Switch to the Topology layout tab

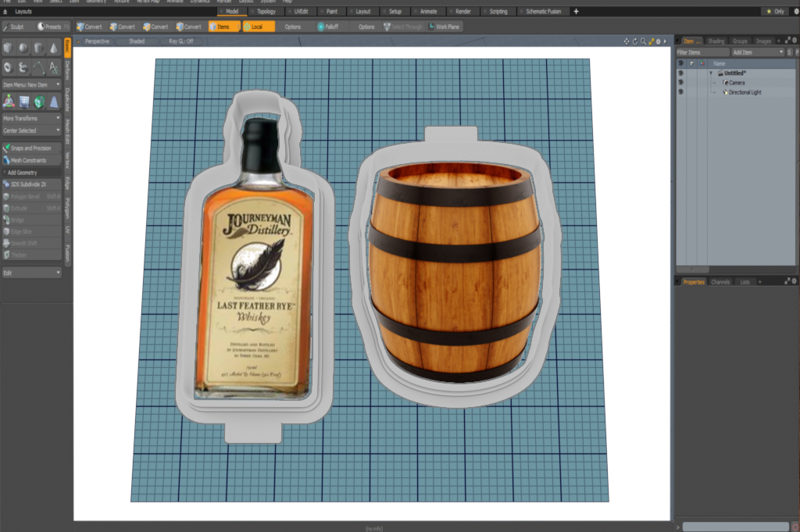pyautogui.click(x=265, y=12)
